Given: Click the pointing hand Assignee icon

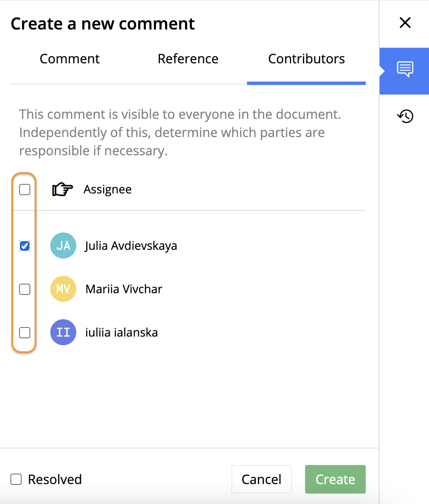Looking at the screenshot, I should (62, 189).
